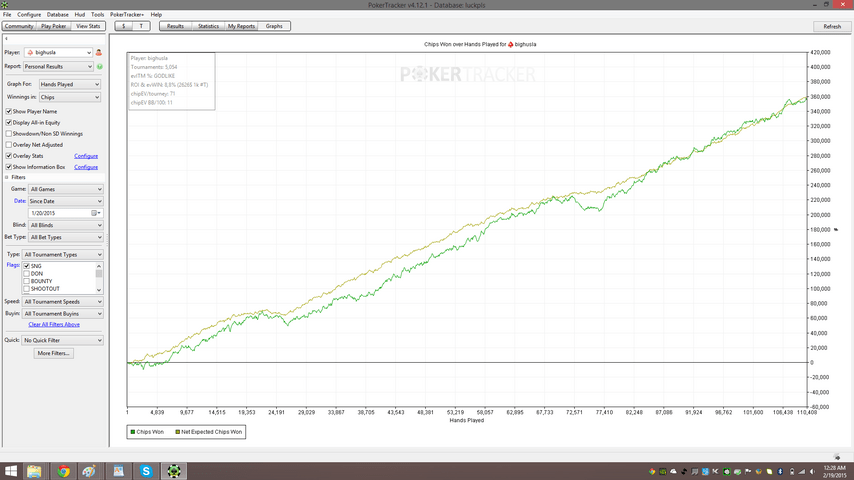
Task: Click the Chrome icon in system tray
Action: coord(652,471)
